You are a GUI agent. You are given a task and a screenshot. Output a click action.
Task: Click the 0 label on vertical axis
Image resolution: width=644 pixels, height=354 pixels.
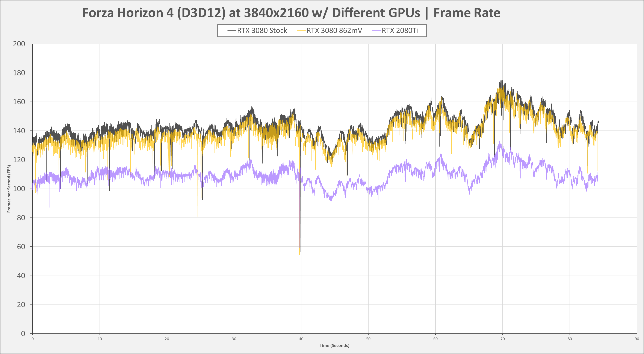(23, 333)
